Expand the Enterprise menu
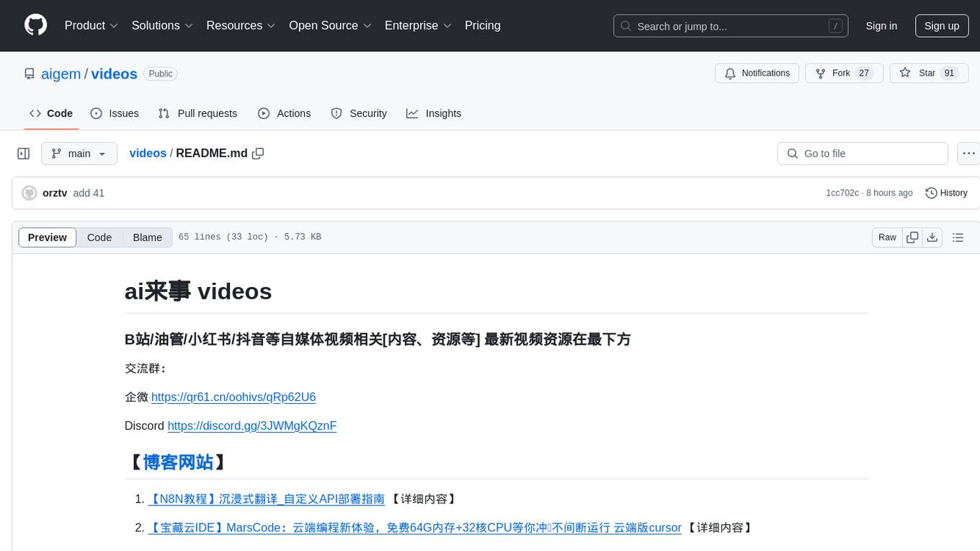This screenshot has height=551, width=980. [x=418, y=25]
